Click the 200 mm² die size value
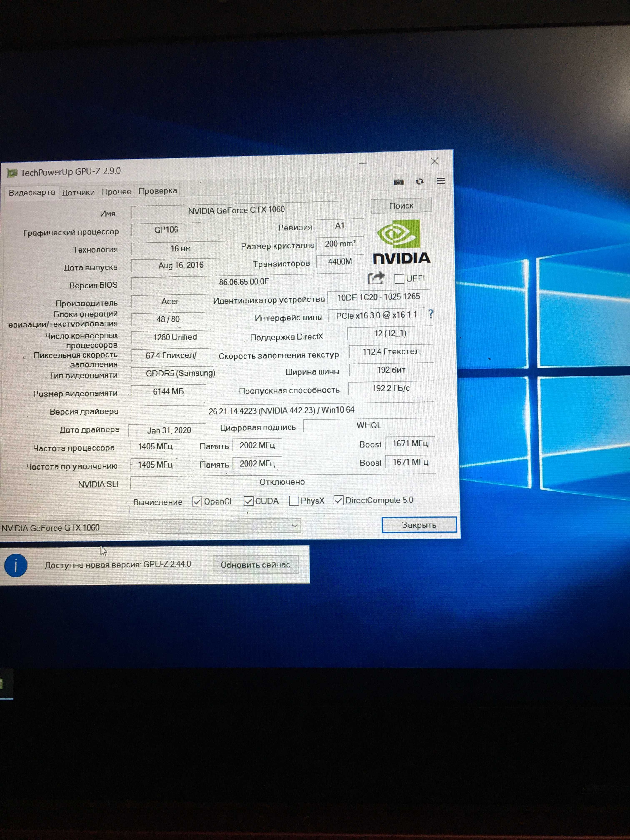This screenshot has width=630, height=840. click(x=340, y=244)
